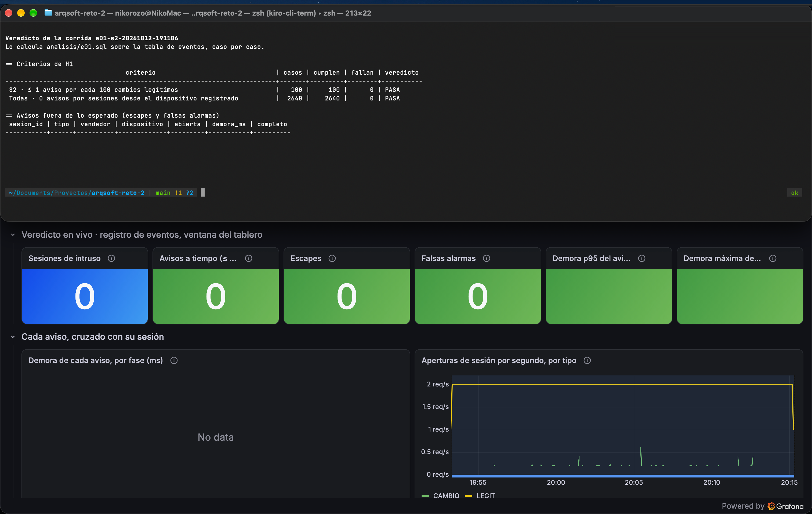Click the 'No data' message in the panel
The image size is (812, 514).
pos(215,437)
